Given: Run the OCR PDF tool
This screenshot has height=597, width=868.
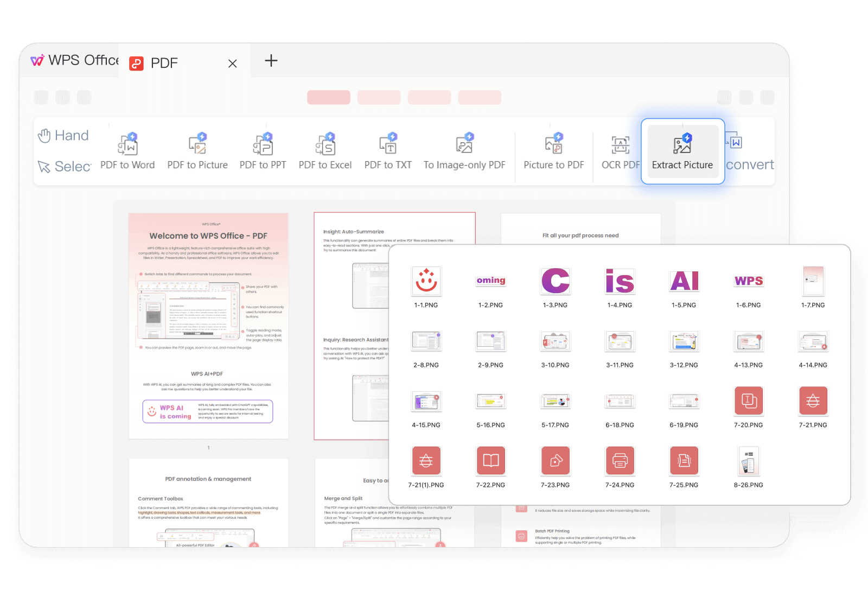Looking at the screenshot, I should click(x=621, y=151).
